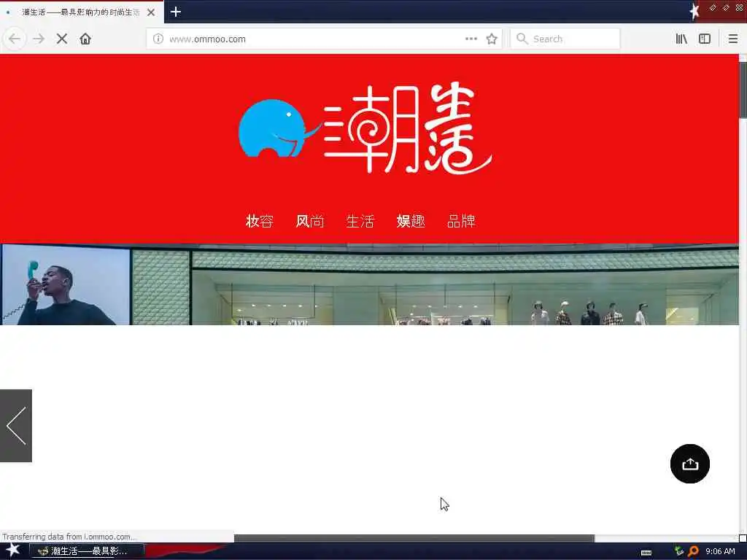The height and width of the screenshot is (560, 747).
Task: Show previous slide with left arrow
Action: tap(16, 426)
